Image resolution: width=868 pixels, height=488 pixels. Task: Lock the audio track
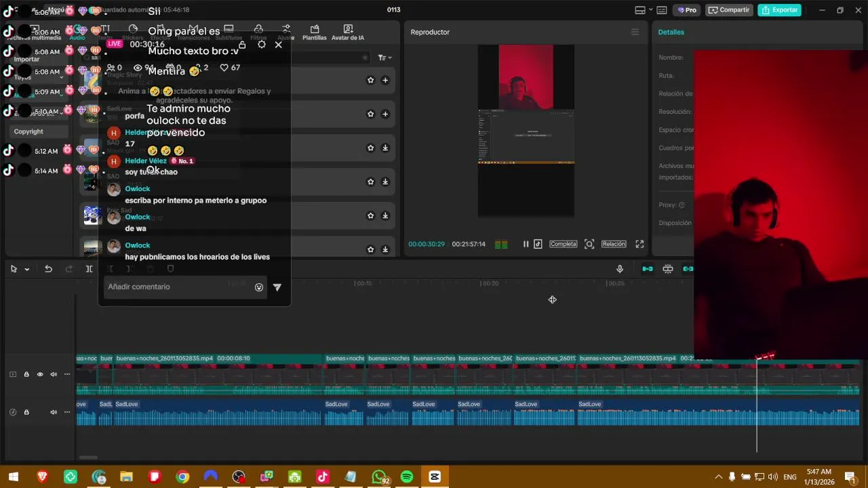click(26, 412)
